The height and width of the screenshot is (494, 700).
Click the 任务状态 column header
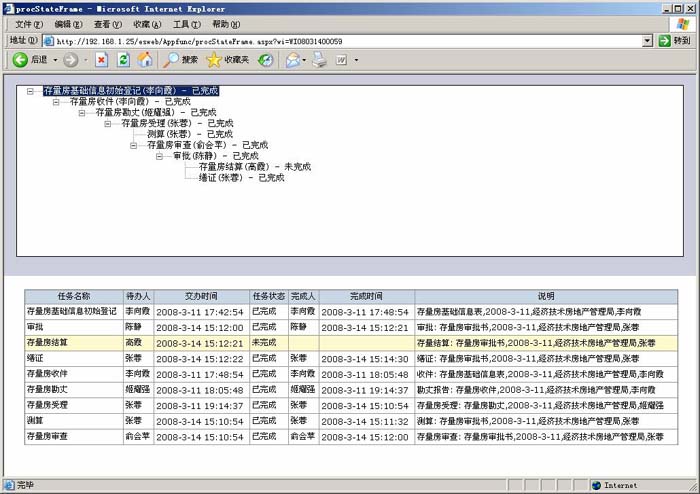(x=269, y=297)
